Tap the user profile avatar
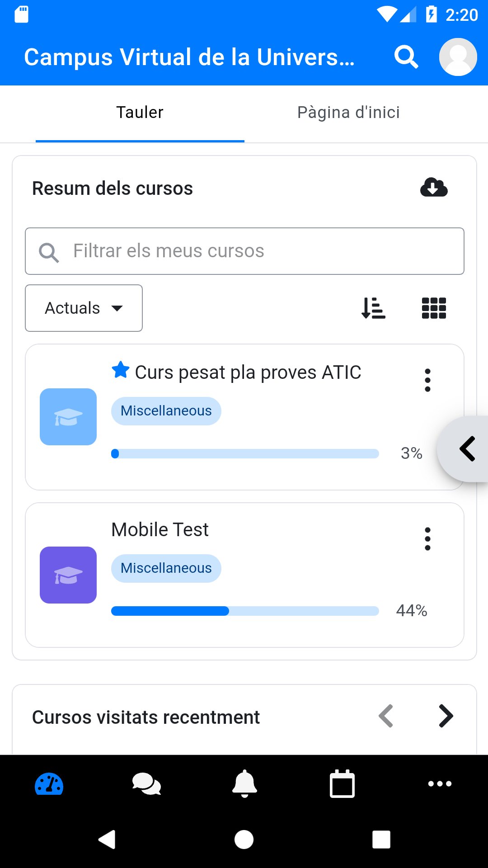Viewport: 488px width, 868px height. coord(458,57)
